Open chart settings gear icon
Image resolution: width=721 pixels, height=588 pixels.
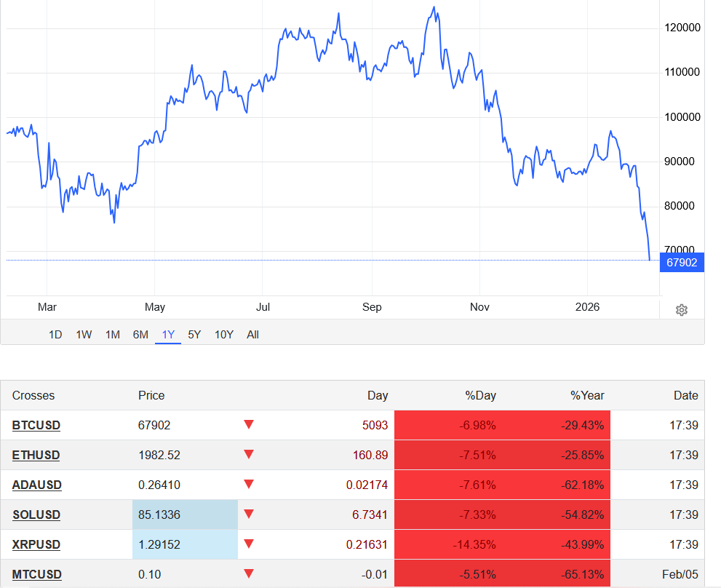click(x=681, y=310)
